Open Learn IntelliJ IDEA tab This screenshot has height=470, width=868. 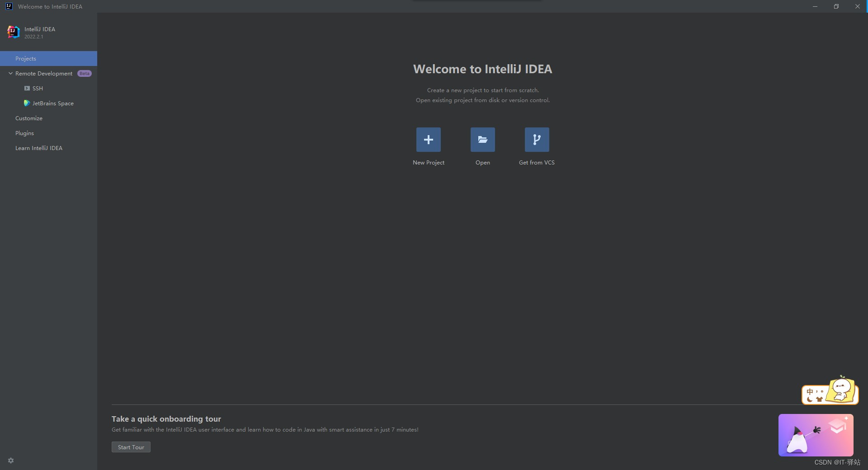tap(48, 148)
